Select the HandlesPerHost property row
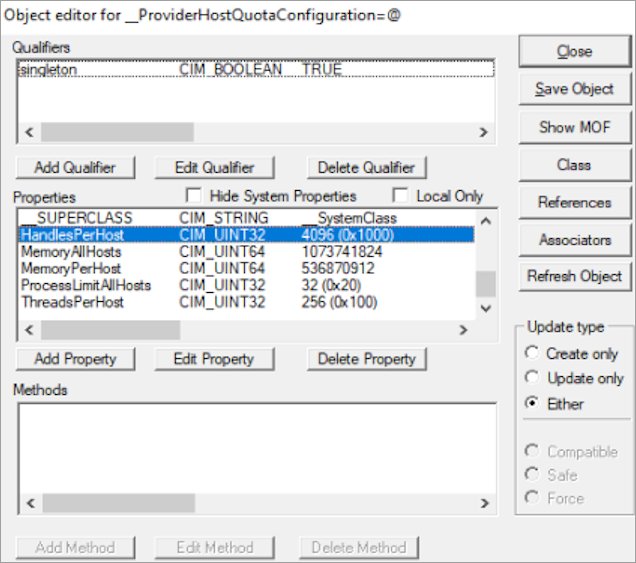This screenshot has height=563, width=636. click(247, 235)
